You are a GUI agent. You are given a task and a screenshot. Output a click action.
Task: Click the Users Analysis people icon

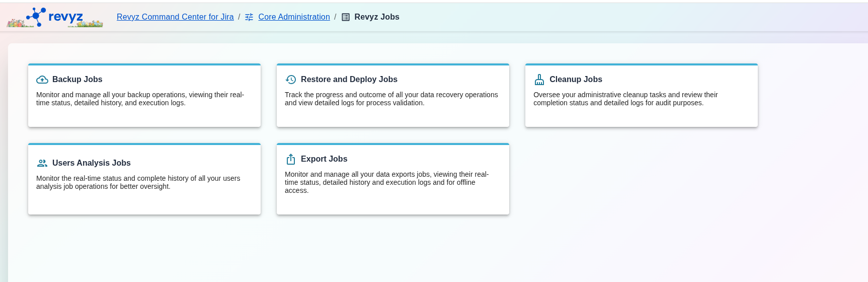coord(42,163)
